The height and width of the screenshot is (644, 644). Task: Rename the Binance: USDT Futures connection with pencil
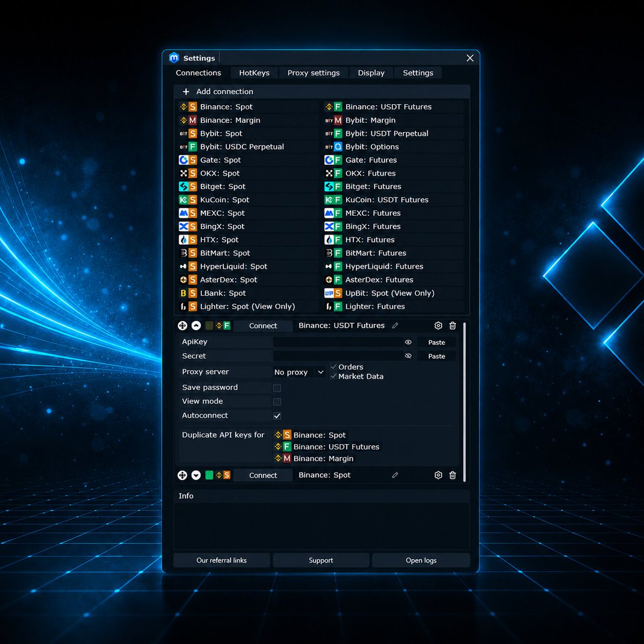click(x=396, y=325)
